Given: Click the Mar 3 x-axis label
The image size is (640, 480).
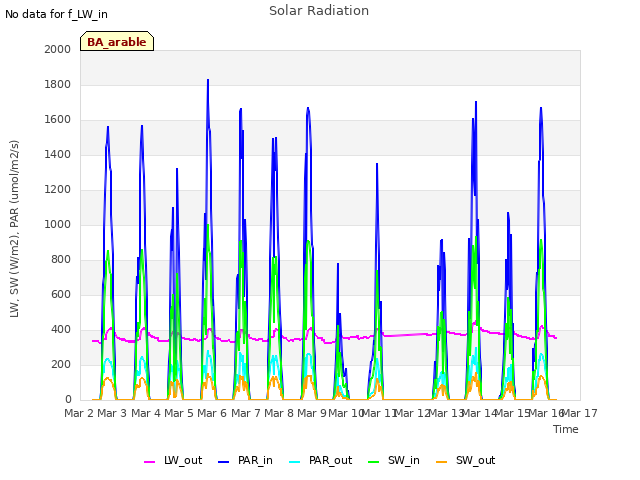Looking at the screenshot, I should tap(112, 413).
